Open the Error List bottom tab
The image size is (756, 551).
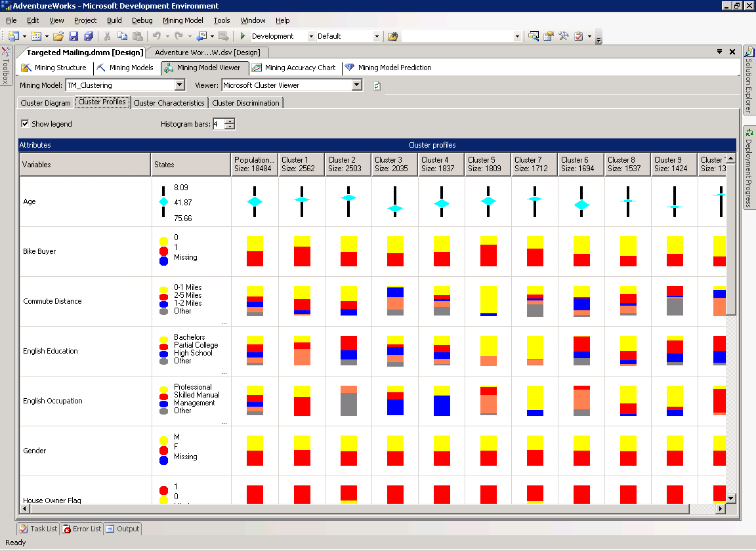pos(82,529)
